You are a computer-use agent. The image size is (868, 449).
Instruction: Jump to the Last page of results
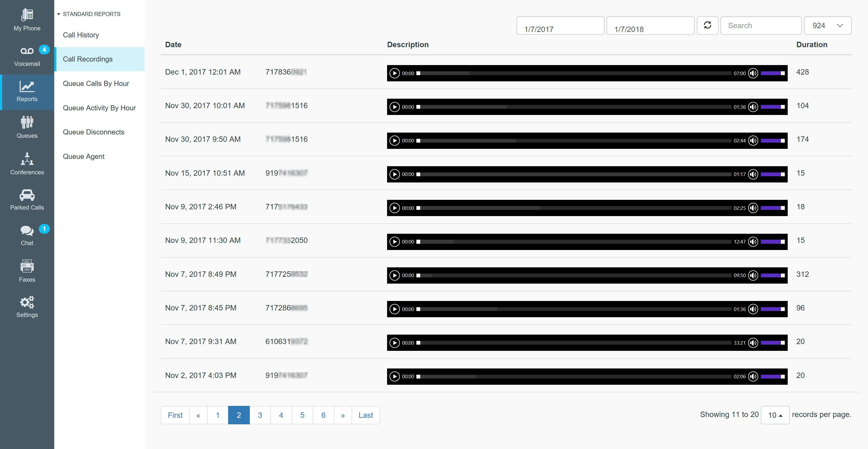click(x=366, y=415)
